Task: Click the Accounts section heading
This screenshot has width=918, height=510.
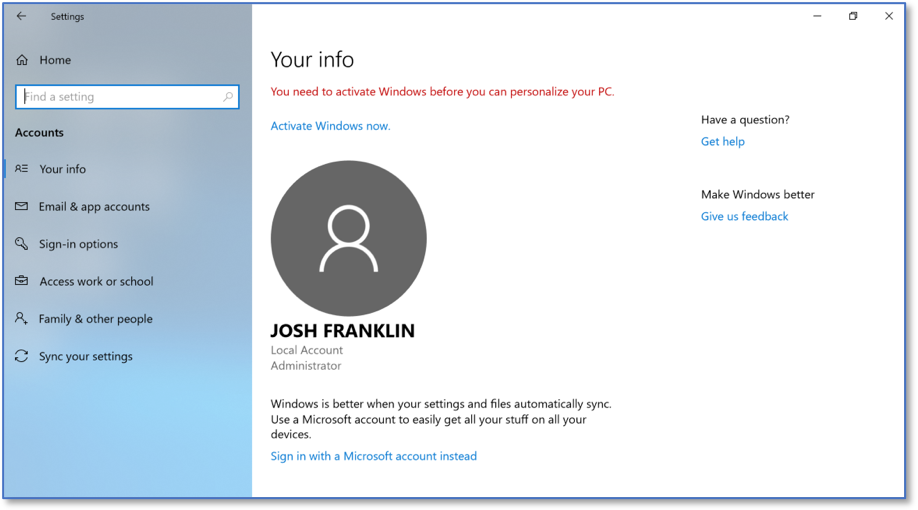Action: [x=39, y=132]
